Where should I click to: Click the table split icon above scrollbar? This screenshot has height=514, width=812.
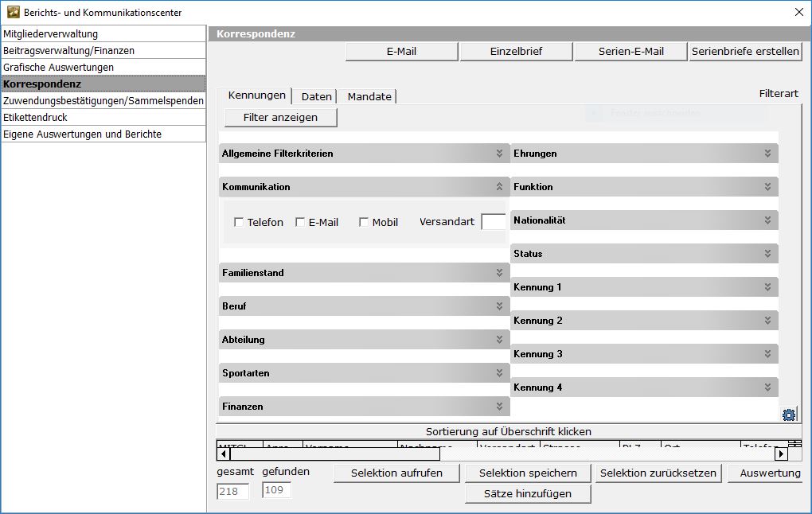[794, 444]
